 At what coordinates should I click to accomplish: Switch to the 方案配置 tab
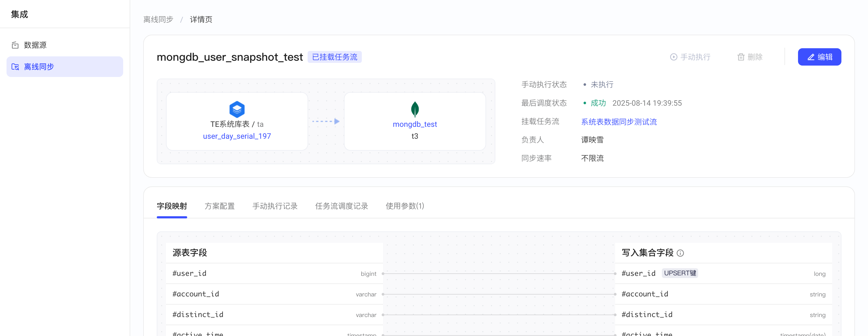[x=219, y=206]
